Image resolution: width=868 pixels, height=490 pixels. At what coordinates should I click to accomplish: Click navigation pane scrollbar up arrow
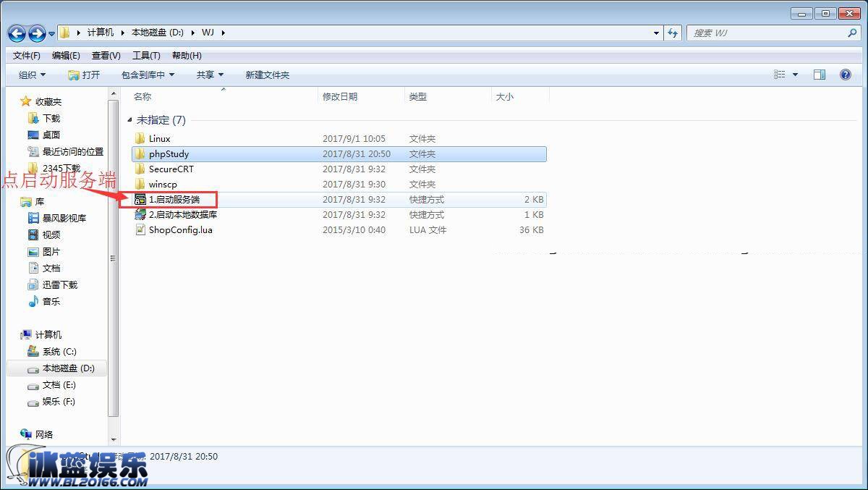click(114, 94)
